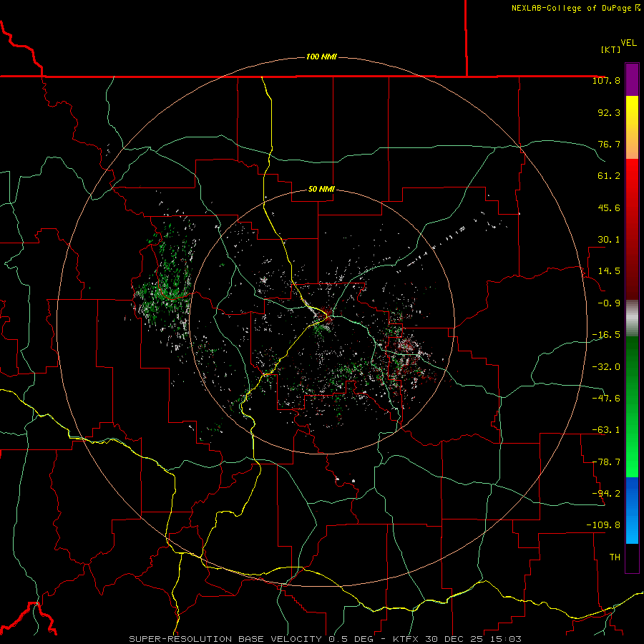This screenshot has width=644, height=644.
Task: Click the -63.1 velocity scale value
Action: (606, 430)
